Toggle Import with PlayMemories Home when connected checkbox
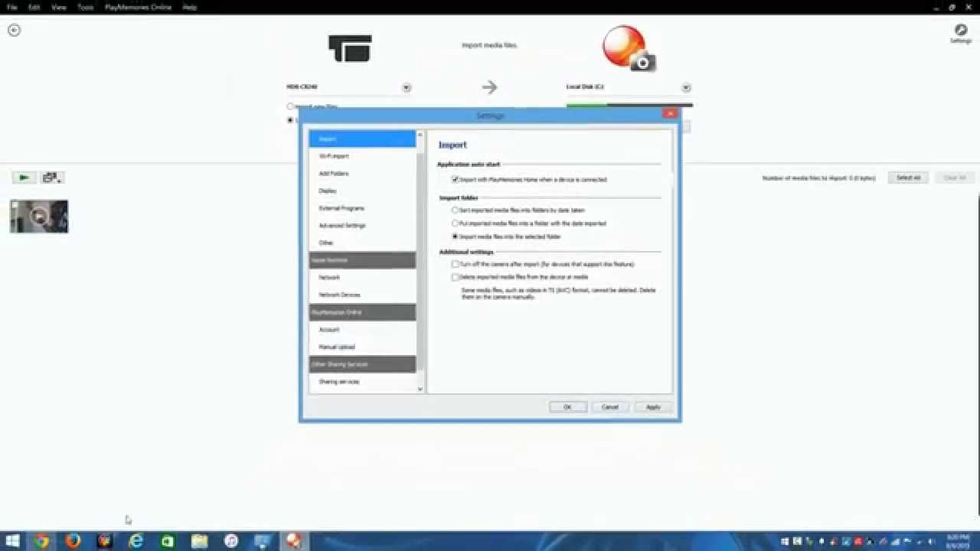980x551 pixels. coord(455,179)
